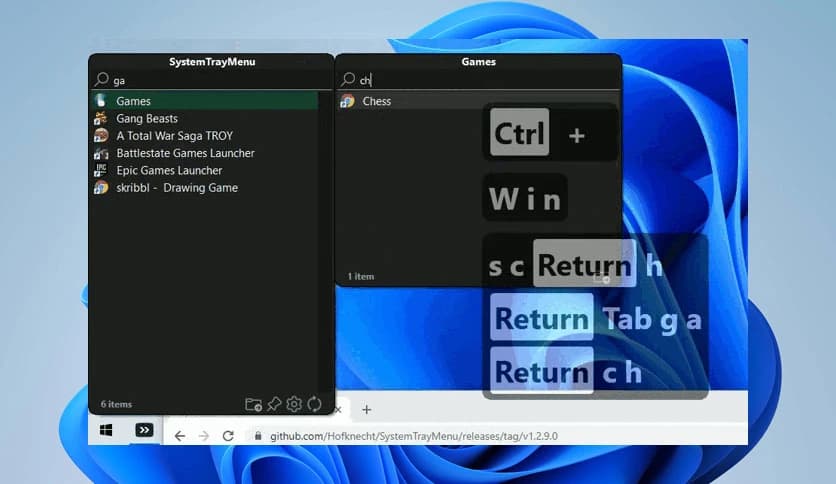Open a new browser tab
The image size is (836, 484).
[366, 409]
